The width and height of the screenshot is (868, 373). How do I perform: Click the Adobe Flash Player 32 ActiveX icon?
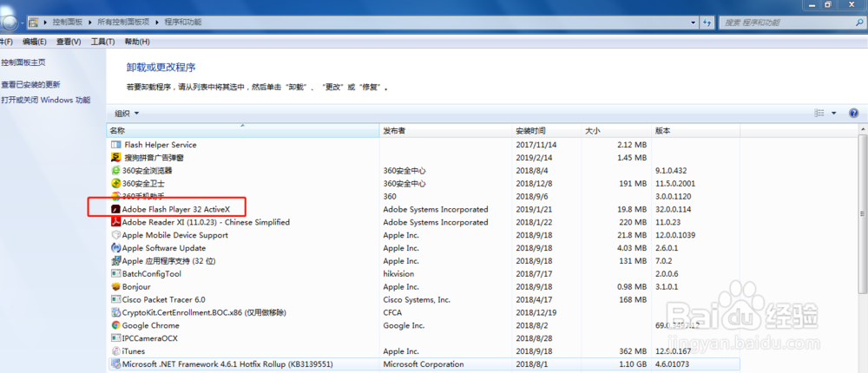tap(115, 209)
